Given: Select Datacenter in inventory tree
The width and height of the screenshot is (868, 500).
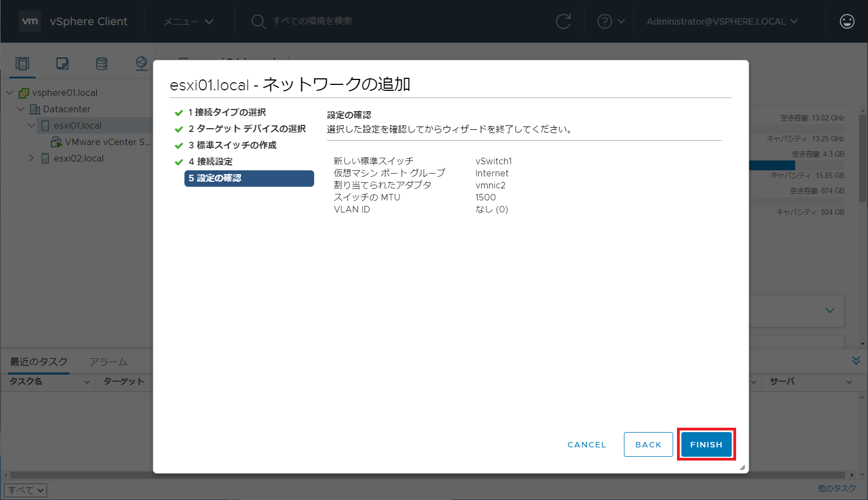Looking at the screenshot, I should pos(66,109).
